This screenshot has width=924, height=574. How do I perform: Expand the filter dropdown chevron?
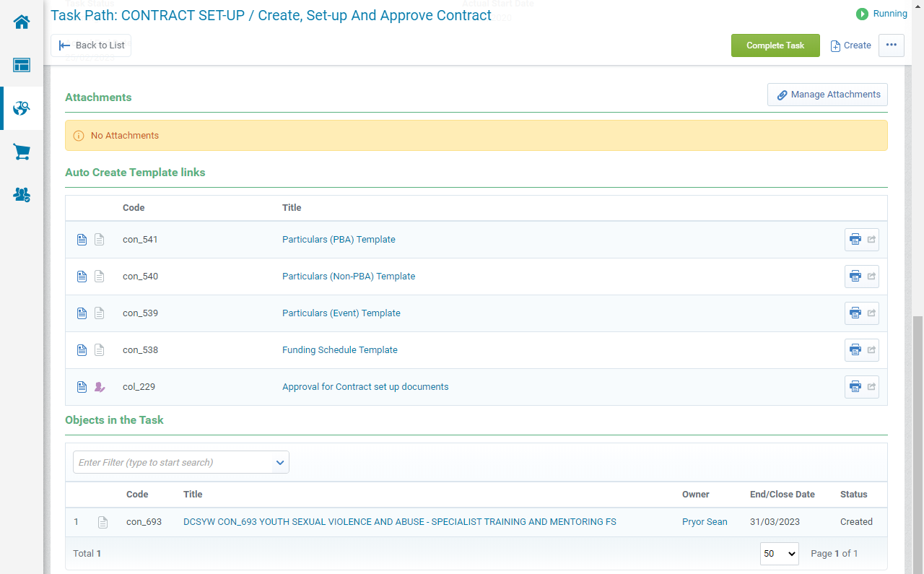point(280,462)
